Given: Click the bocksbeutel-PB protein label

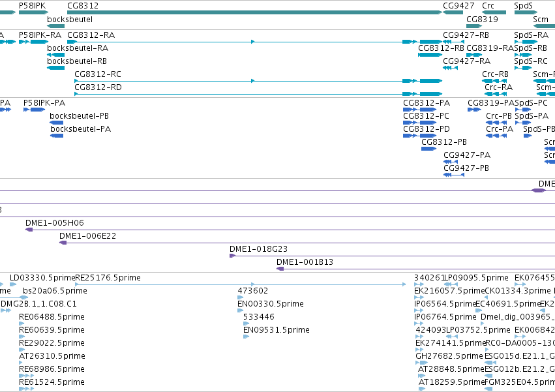Looking at the screenshot, I should 80,116.
